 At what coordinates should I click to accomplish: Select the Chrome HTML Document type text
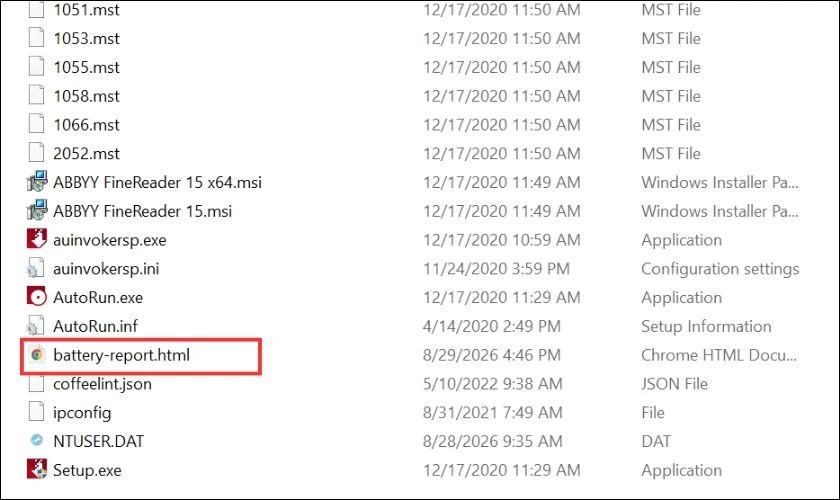pos(719,355)
